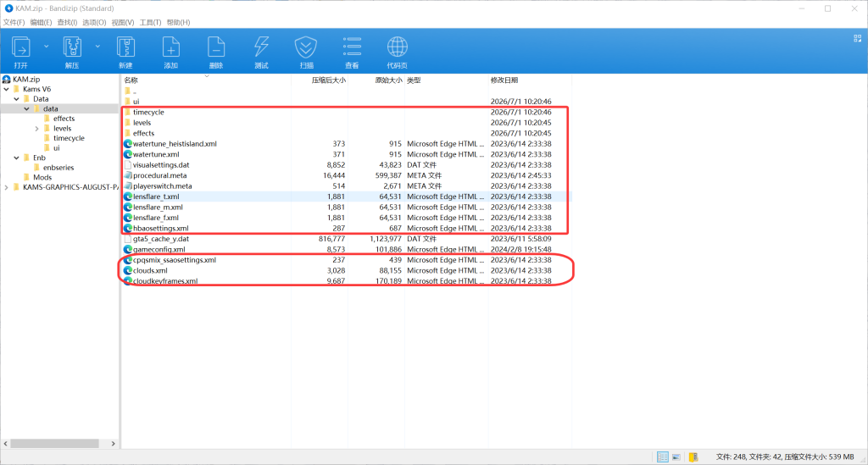Select the ui folder in file list

[x=347, y=102]
